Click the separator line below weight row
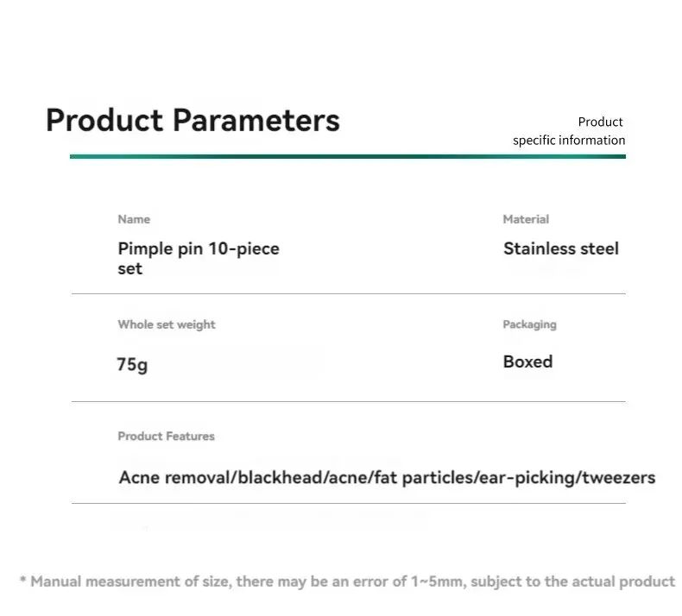Viewport: 682px width, 616px height. (x=349, y=402)
